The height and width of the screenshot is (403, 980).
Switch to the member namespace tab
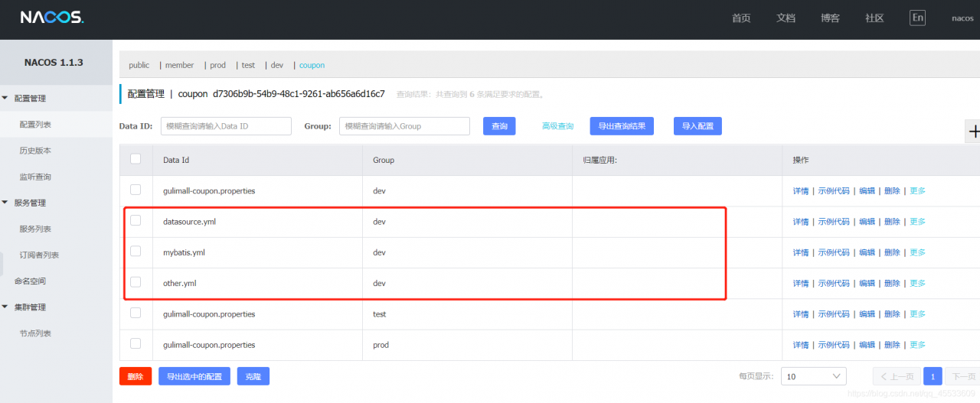click(180, 65)
